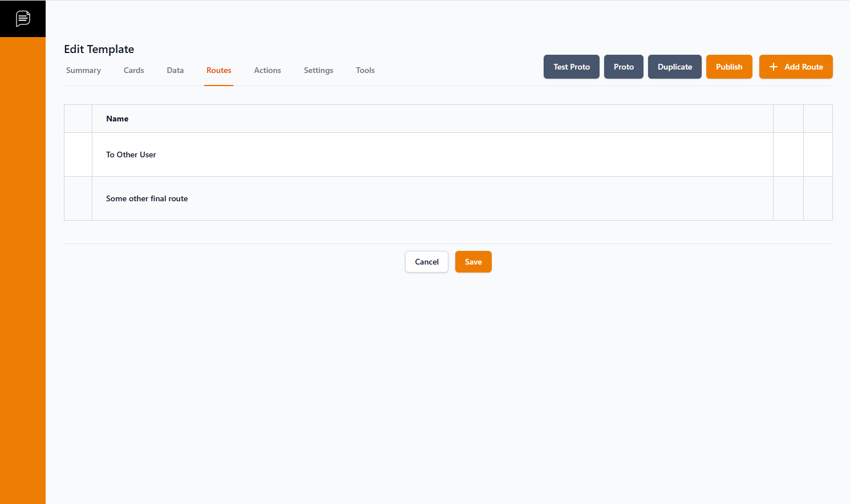Select the 'Some other final route' row
850x504 pixels.
click(147, 198)
